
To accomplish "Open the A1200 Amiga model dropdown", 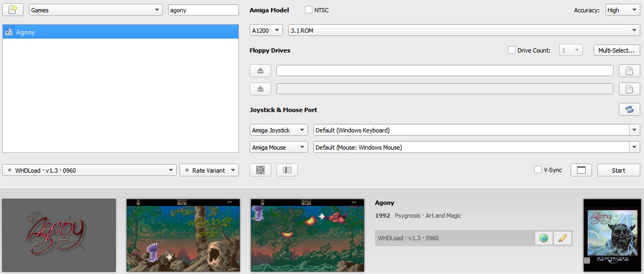I will 266,31.
